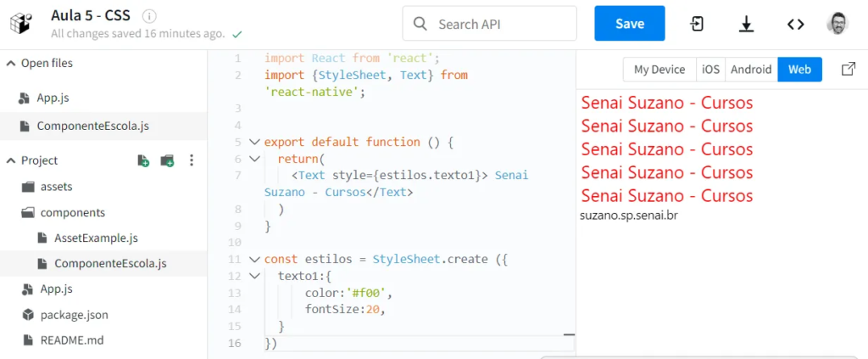Switch preview to Android

click(751, 70)
